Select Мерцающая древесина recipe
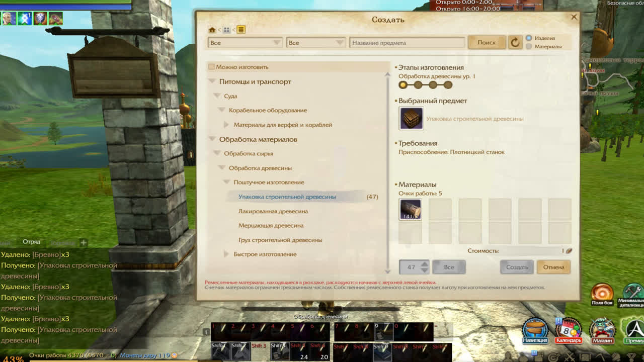 coord(271,225)
